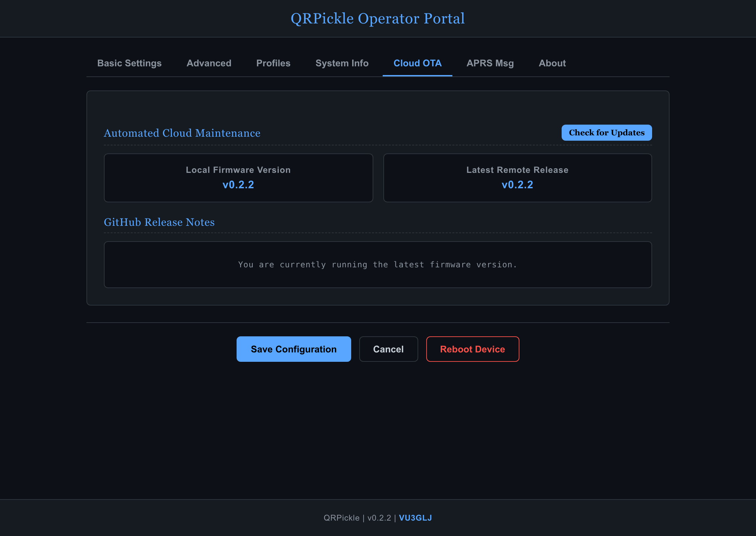Click the Cancel button
This screenshot has width=756, height=536.
tap(388, 349)
